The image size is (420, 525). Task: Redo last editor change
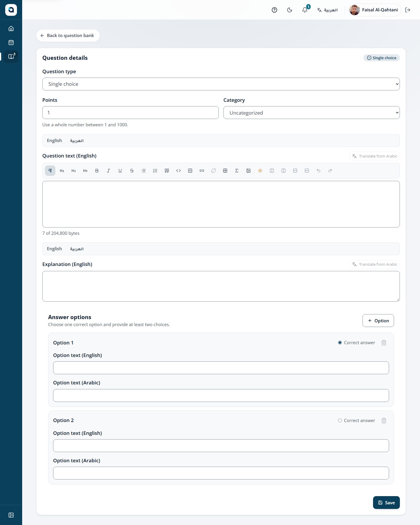[x=330, y=171]
